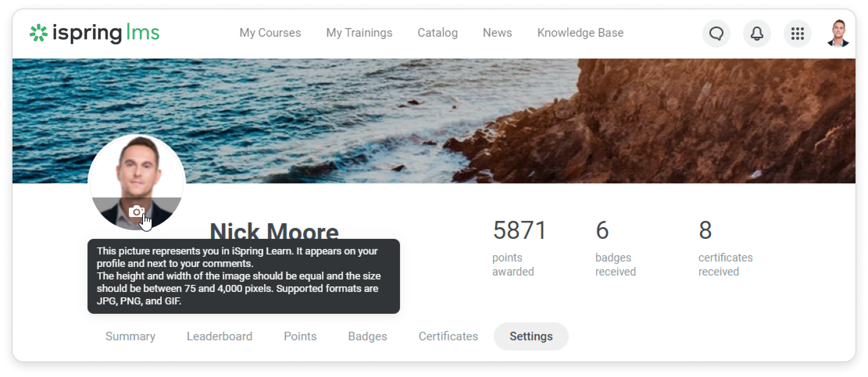Viewport: 868px width, 377px height.
Task: Click the camera icon on profile photo
Action: pyautogui.click(x=136, y=212)
